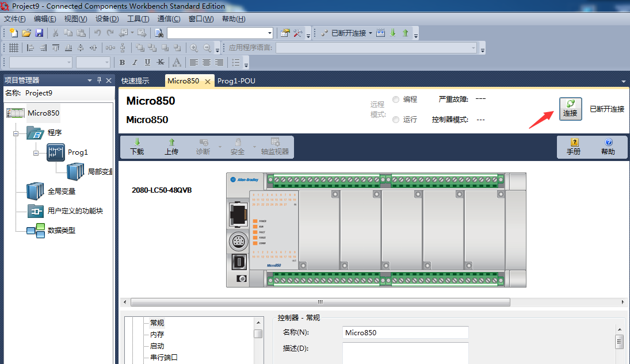Select 全局变量 in the project tree
The height and width of the screenshot is (364, 630).
(62, 191)
